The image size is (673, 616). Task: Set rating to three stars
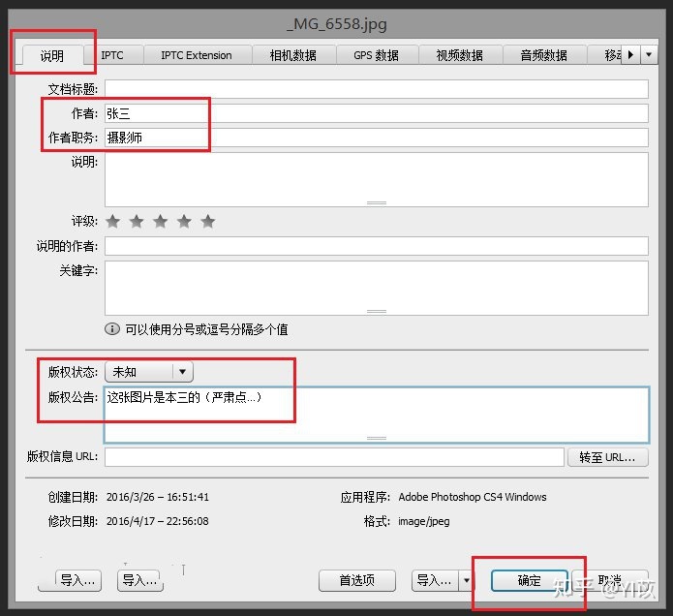coord(161,222)
